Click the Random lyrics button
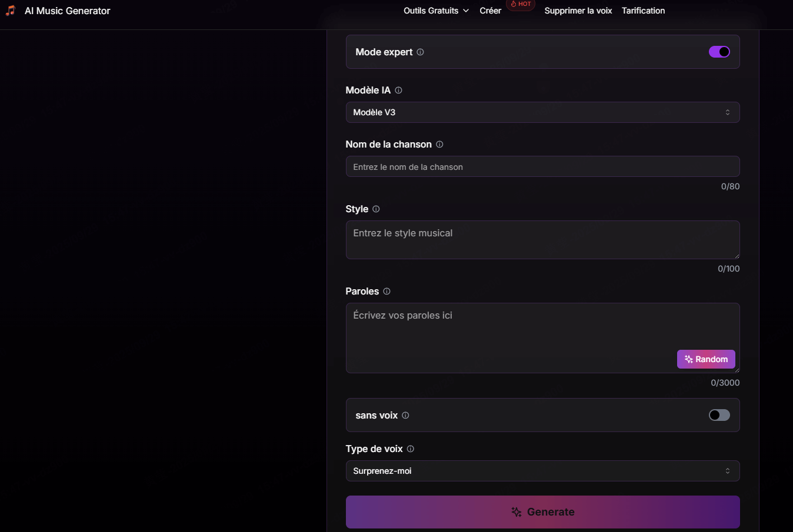Image resolution: width=793 pixels, height=532 pixels. coord(706,359)
